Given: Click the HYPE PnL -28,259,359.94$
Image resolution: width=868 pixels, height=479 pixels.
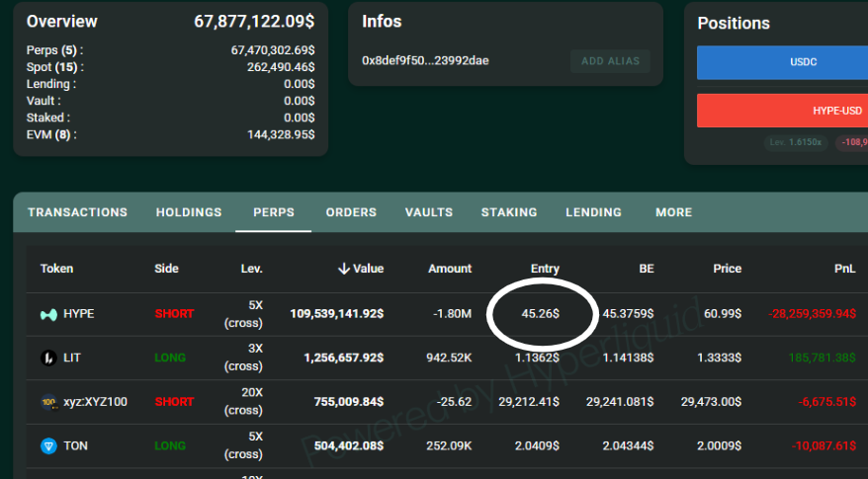Looking at the screenshot, I should coord(812,314).
